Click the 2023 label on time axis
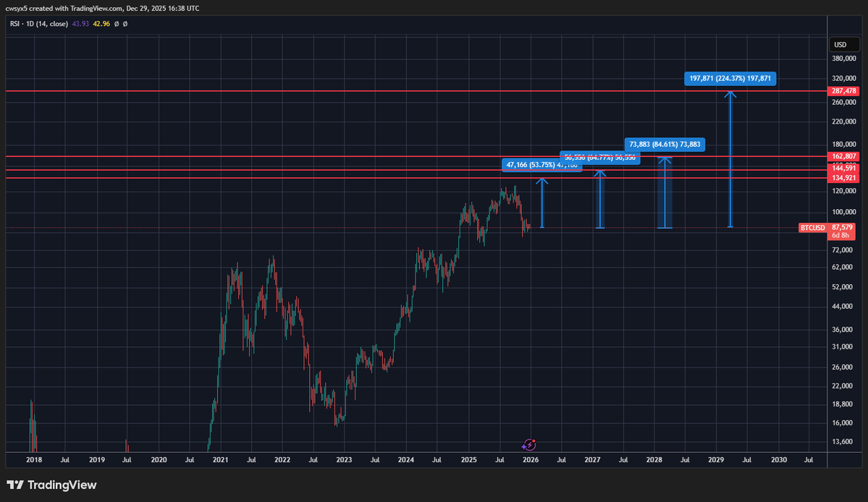Image resolution: width=868 pixels, height=502 pixels. 344,459
